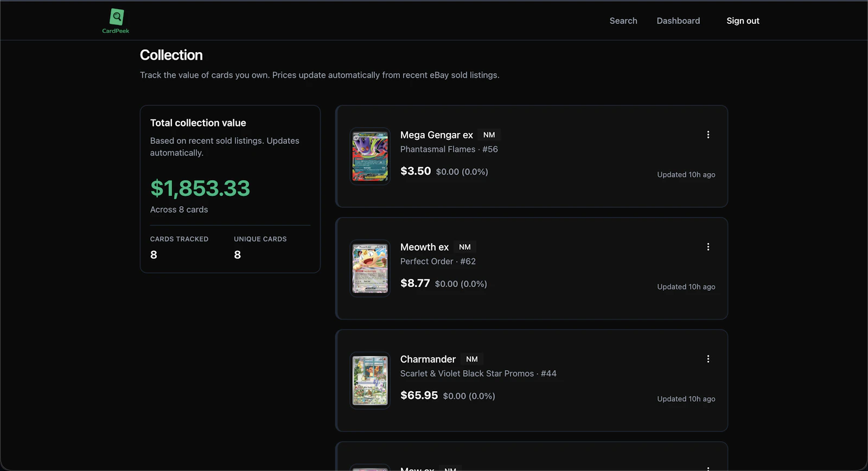Open the Meowth ex card title
The width and height of the screenshot is (868, 471).
[425, 247]
